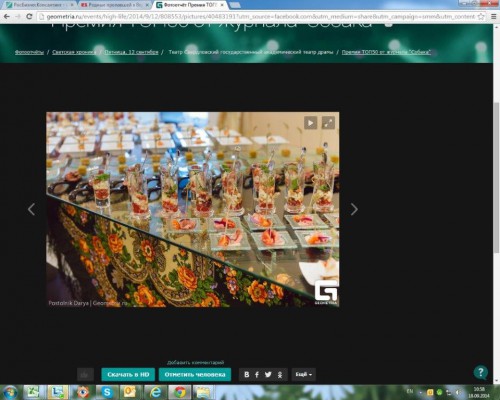Open the 'Светская хроника' breadcrumb link
The height and width of the screenshot is (400, 500).
tap(74, 52)
